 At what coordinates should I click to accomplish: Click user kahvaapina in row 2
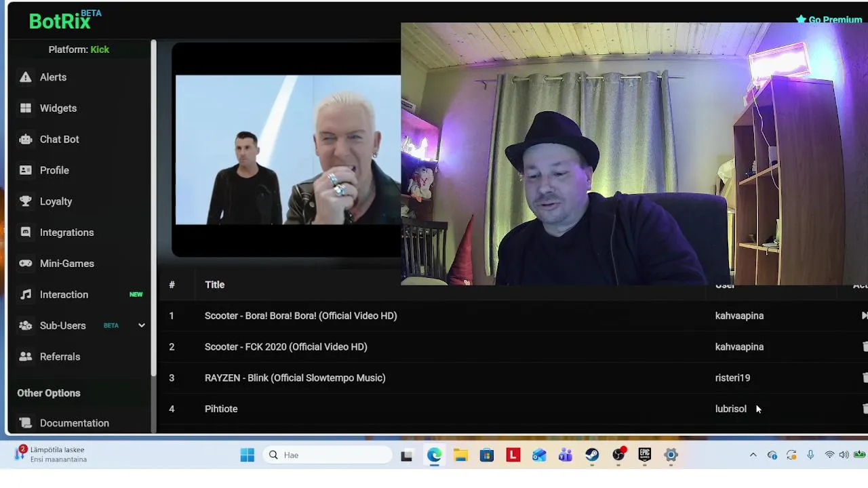[739, 347]
